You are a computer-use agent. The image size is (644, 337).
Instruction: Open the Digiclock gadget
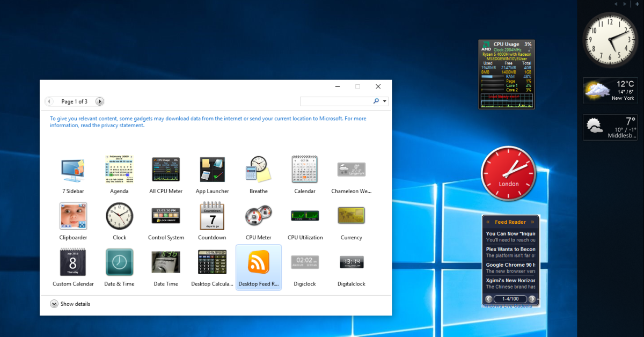click(305, 262)
